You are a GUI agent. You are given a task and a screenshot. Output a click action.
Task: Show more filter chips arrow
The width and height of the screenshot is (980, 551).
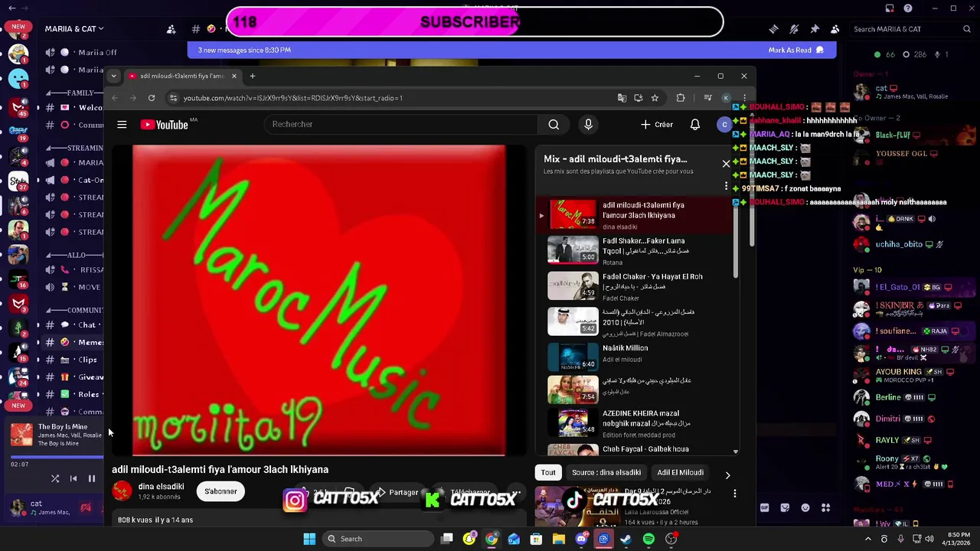click(727, 475)
